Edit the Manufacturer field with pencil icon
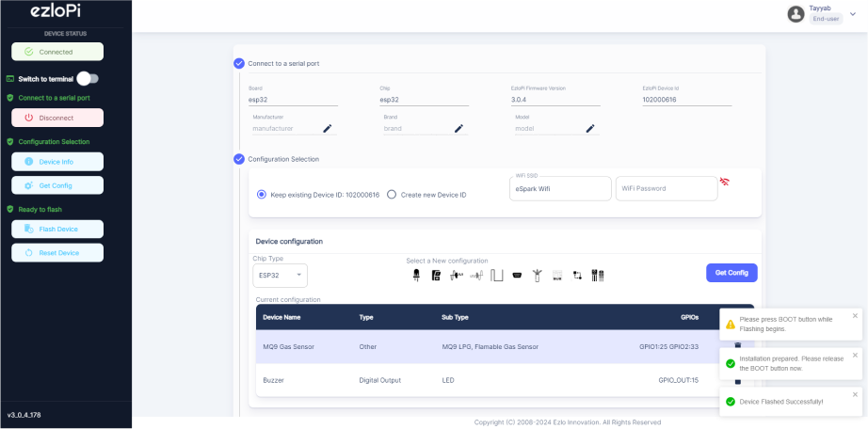The image size is (868, 429). pos(328,129)
